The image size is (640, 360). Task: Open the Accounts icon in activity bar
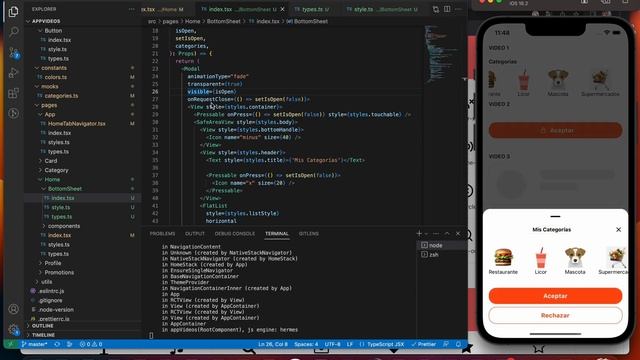click(x=13, y=309)
